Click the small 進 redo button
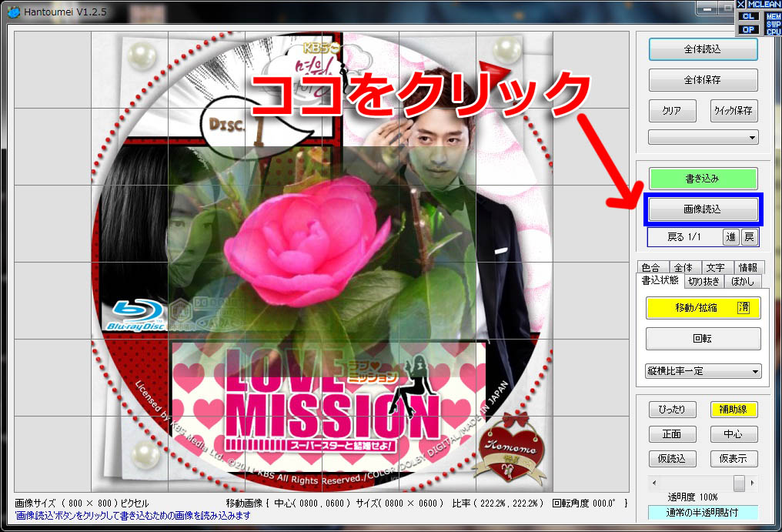 pyautogui.click(x=731, y=237)
